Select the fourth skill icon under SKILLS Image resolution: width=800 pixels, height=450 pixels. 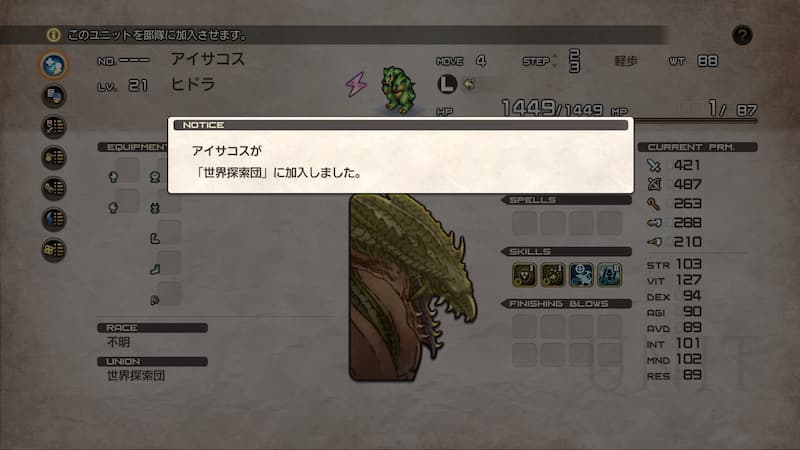(609, 275)
